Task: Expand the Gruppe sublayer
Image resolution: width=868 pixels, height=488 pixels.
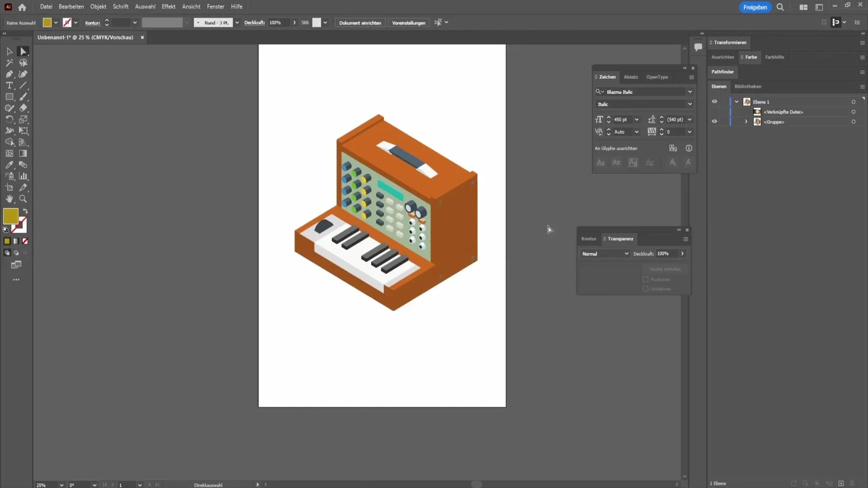Action: point(746,122)
